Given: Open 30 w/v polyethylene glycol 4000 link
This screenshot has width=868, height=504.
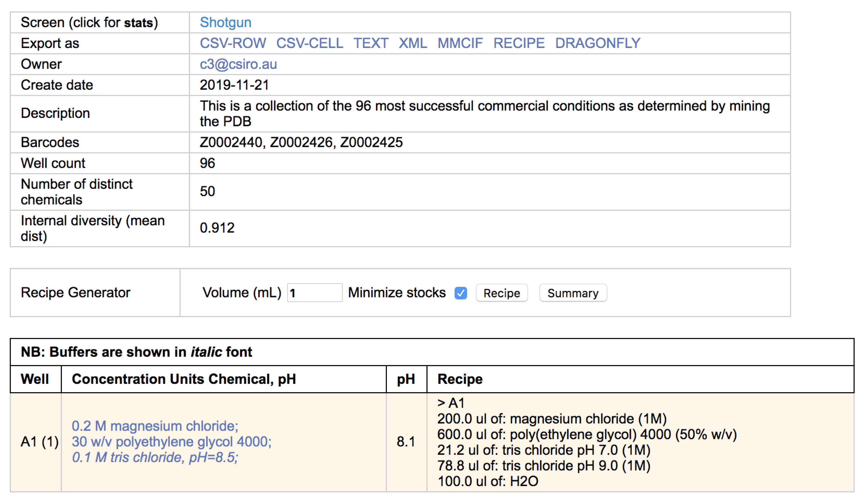Looking at the screenshot, I should 171,442.
